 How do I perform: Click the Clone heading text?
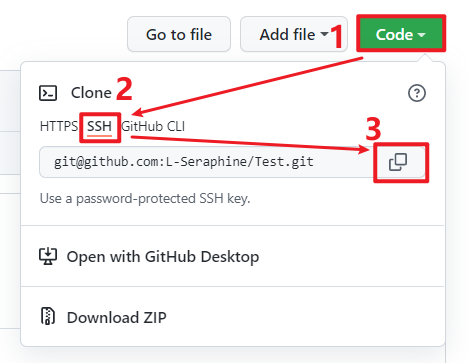coord(91,93)
